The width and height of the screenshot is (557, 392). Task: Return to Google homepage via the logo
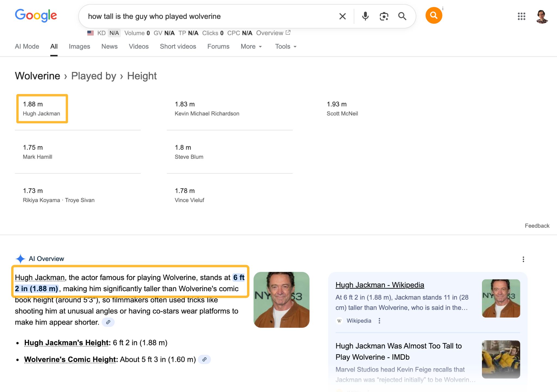point(36,15)
